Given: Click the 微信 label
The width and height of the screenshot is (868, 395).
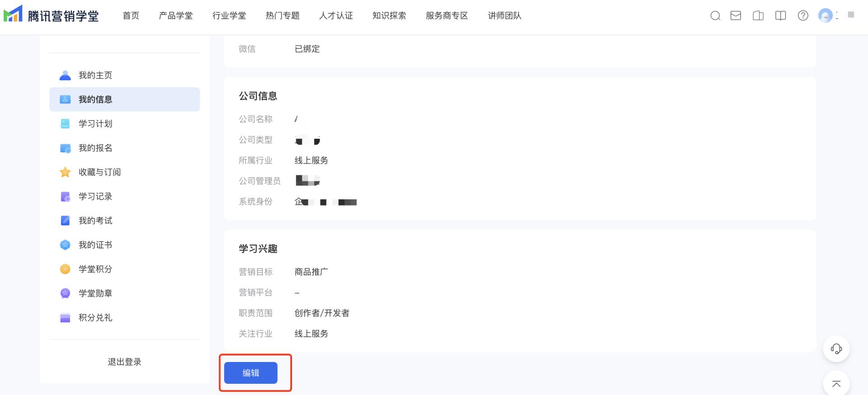Looking at the screenshot, I should tap(247, 49).
